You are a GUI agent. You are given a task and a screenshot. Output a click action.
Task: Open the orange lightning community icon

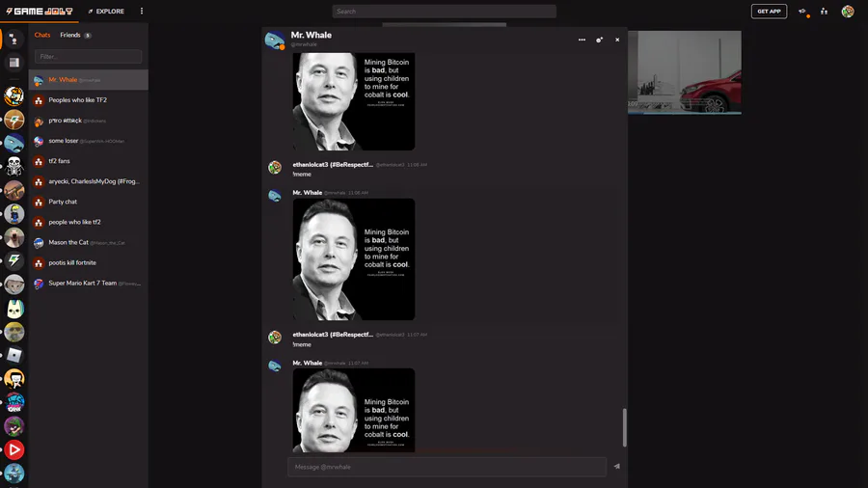14,120
